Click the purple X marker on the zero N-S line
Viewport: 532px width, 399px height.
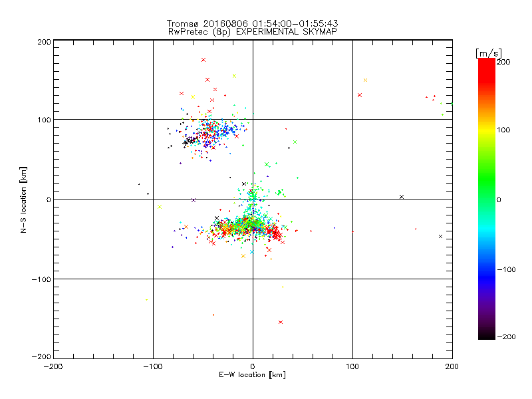194,200
